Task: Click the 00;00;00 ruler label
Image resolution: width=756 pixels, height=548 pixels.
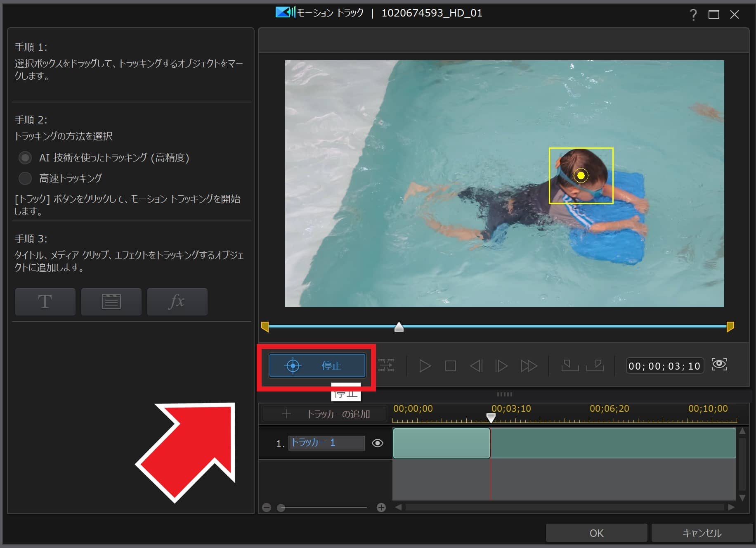Action: pyautogui.click(x=413, y=408)
